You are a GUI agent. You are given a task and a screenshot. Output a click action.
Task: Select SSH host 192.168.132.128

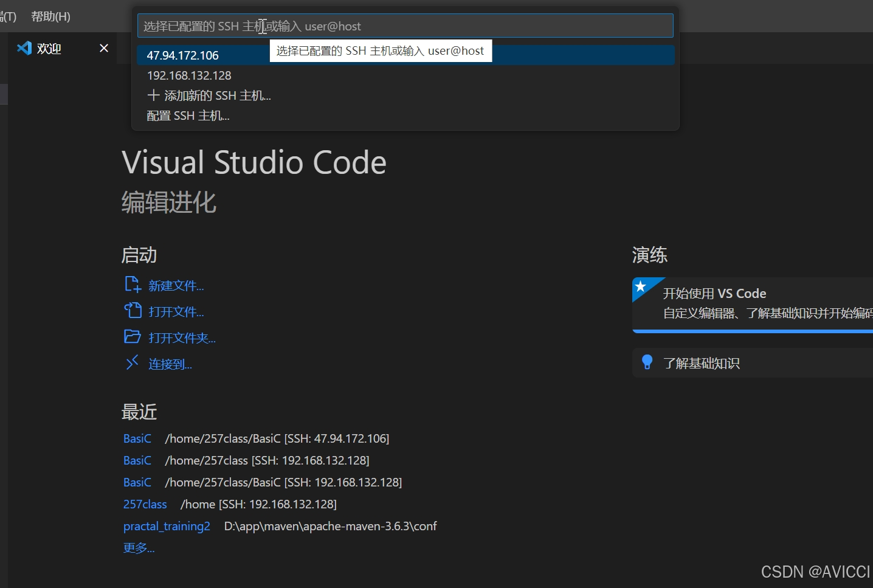(x=189, y=75)
